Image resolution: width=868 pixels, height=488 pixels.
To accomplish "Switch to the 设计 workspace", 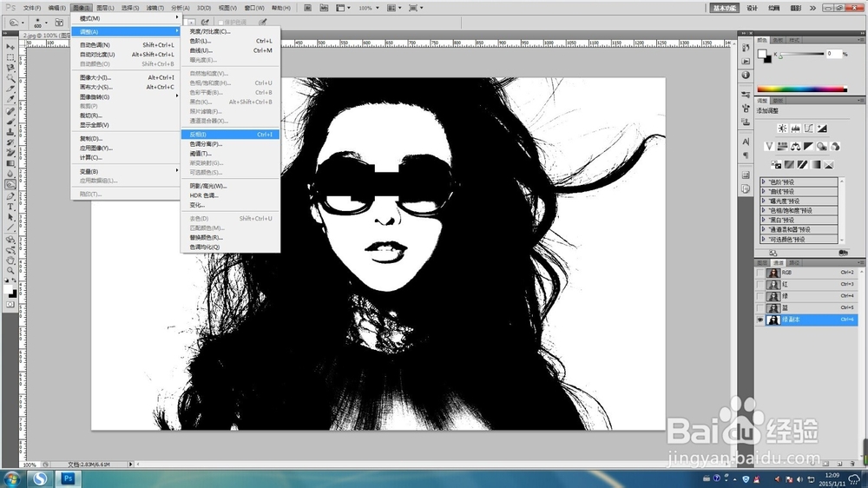I will point(752,8).
